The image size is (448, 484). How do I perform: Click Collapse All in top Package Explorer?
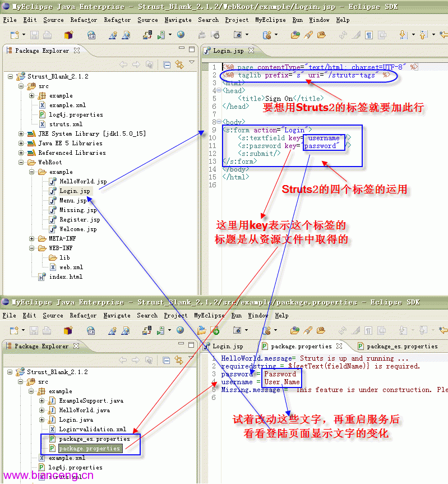(167, 65)
